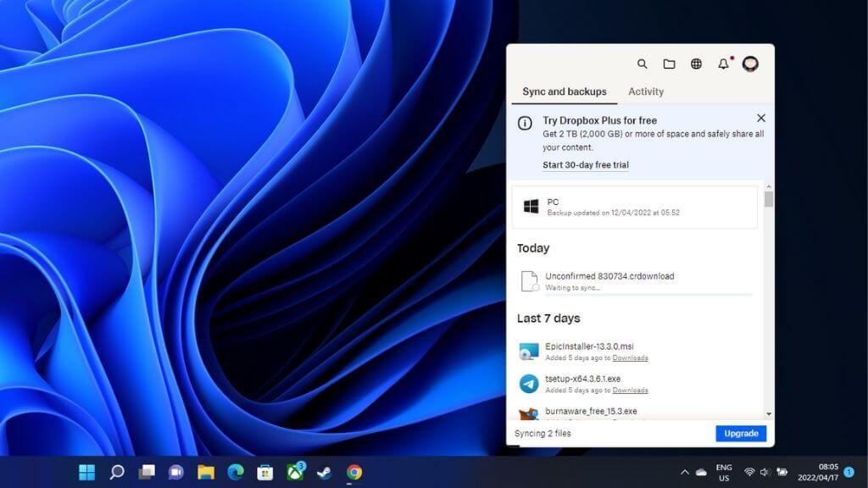Open the Chat app on taskbar
The image size is (868, 488).
tap(176, 472)
